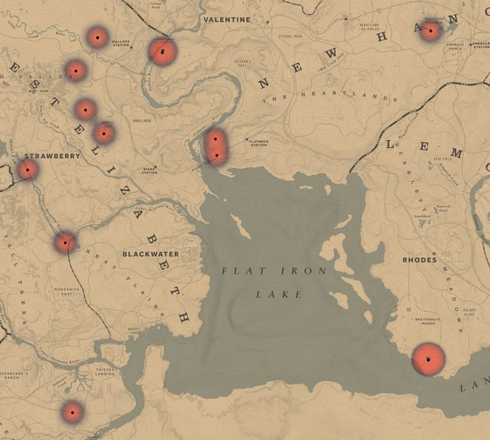
Task: Click the FLAT IRON LAKE label
Action: click(275, 282)
